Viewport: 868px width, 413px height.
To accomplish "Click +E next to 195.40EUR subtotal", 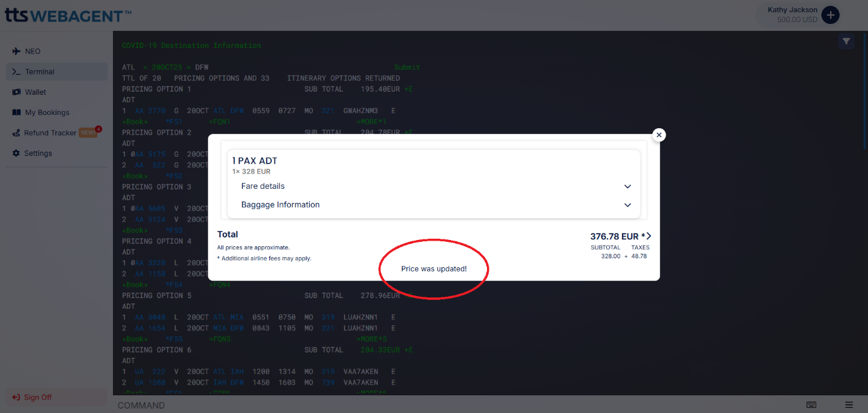I will 409,89.
